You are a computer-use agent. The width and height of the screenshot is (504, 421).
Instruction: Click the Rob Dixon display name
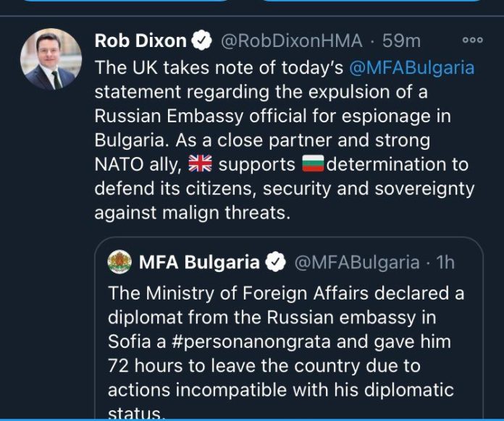[x=140, y=41]
